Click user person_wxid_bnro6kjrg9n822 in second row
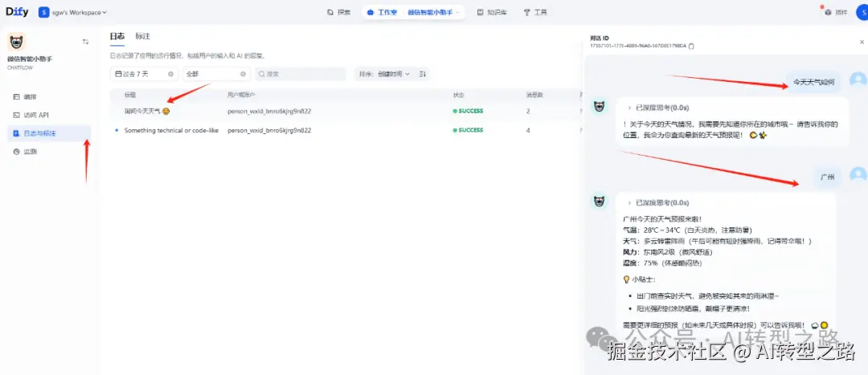This screenshot has width=868, height=375. point(269,131)
